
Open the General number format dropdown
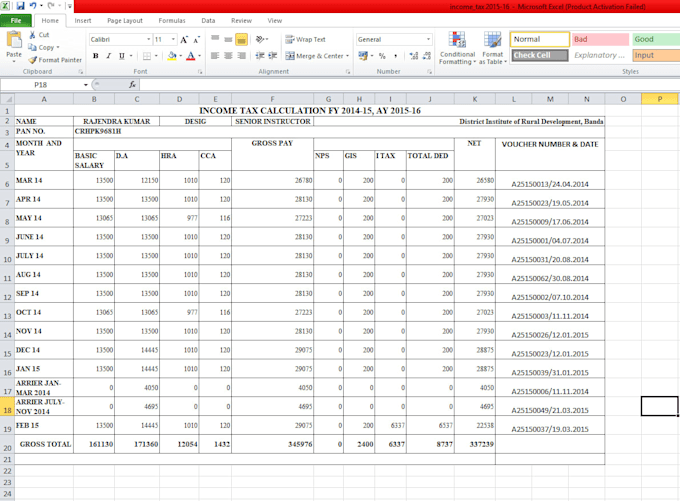click(x=428, y=39)
